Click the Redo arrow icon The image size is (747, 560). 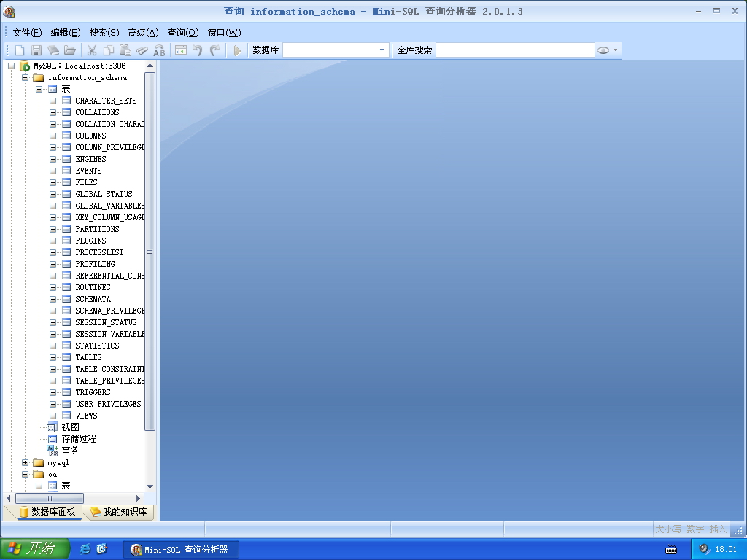tap(215, 50)
